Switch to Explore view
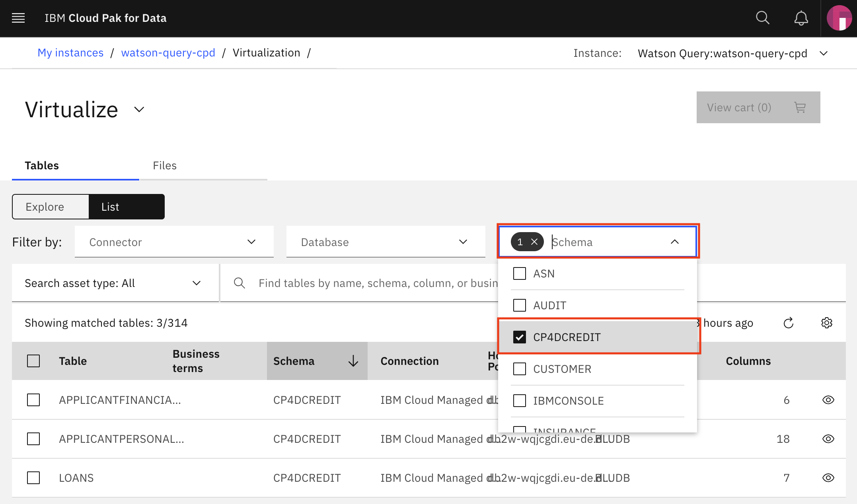This screenshot has width=857, height=504. (x=51, y=207)
